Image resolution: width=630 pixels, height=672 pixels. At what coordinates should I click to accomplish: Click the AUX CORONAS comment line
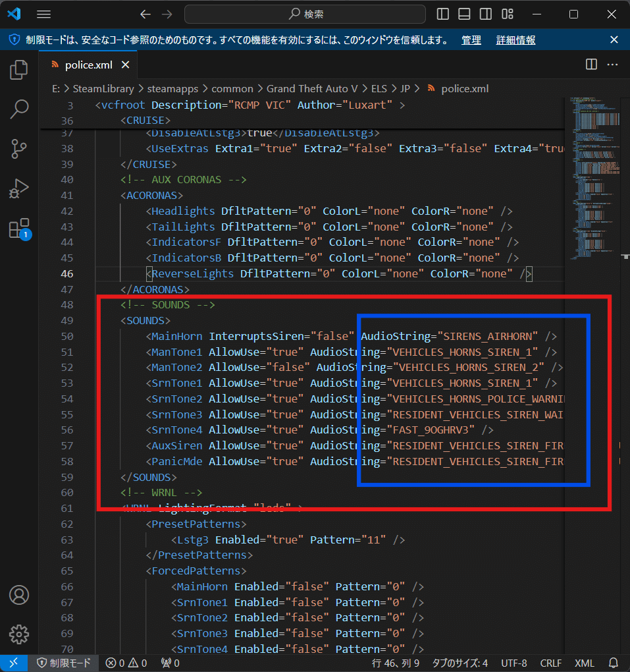click(183, 180)
